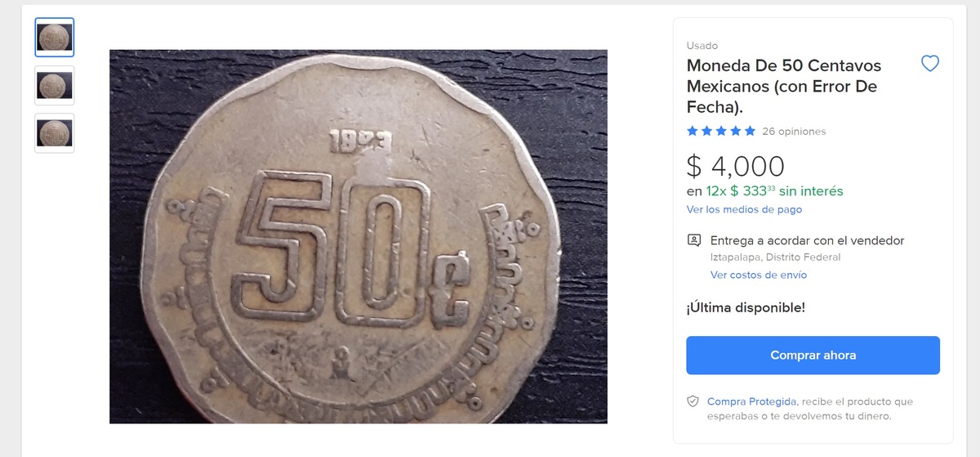
Task: Select the third coin thumbnail
Action: [x=55, y=132]
